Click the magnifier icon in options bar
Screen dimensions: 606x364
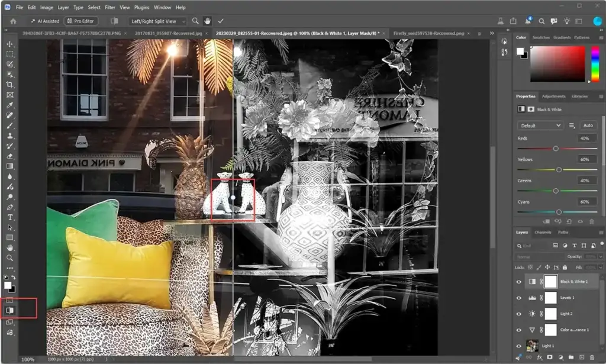(195, 21)
